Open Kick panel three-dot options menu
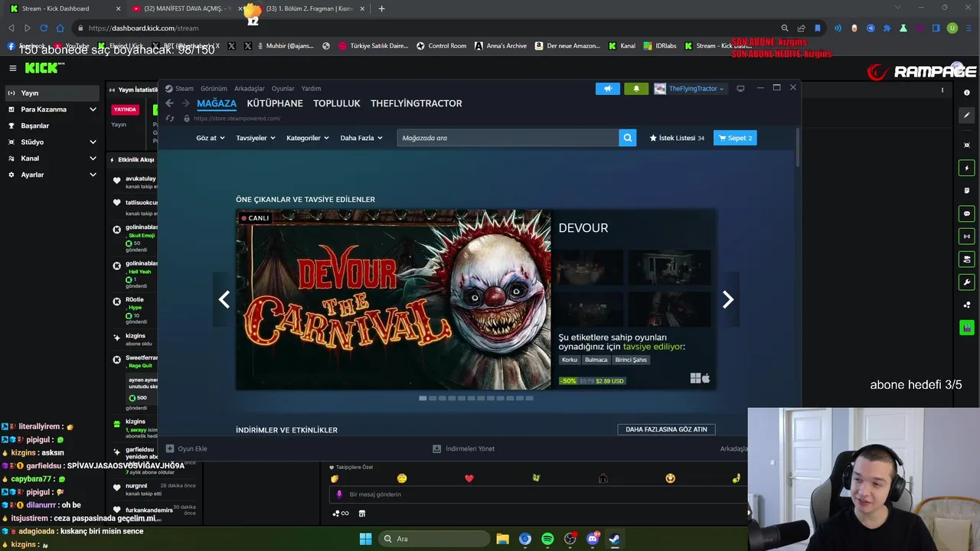Screen dimensions: 980x551 click(942, 90)
